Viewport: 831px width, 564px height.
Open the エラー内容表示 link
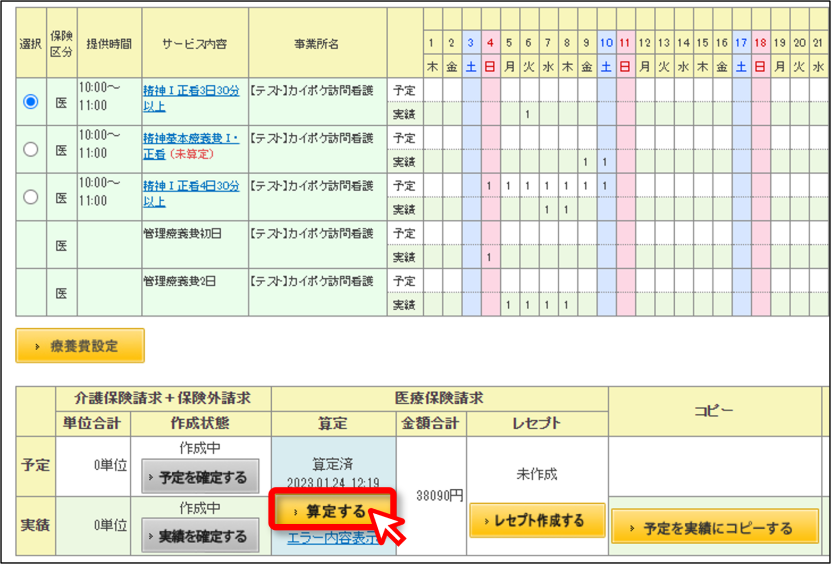point(334,538)
